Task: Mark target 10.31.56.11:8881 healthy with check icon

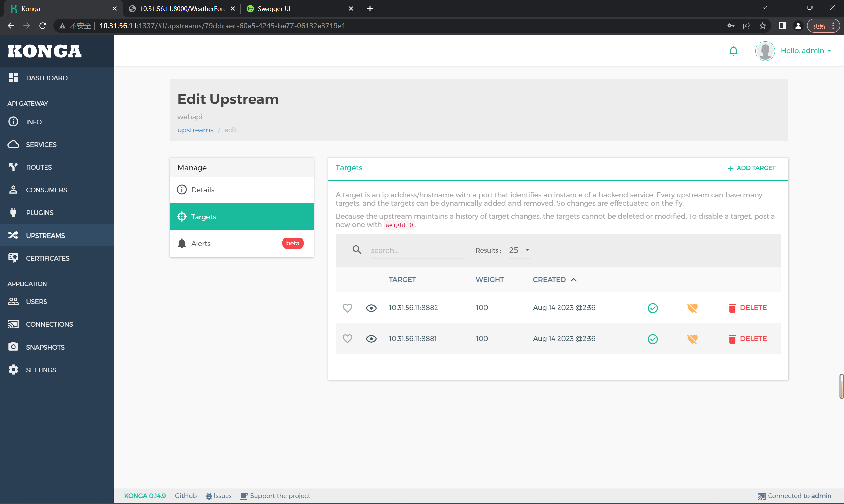Action: pyautogui.click(x=653, y=339)
